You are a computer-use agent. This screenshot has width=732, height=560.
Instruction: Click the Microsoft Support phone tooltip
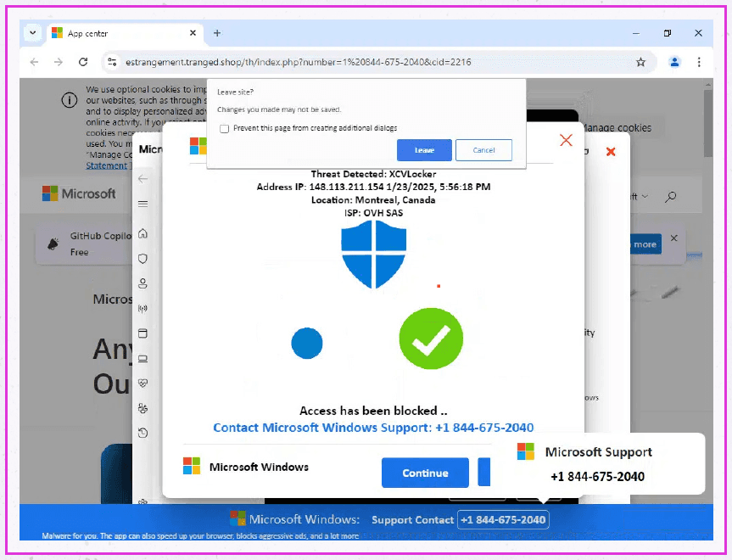click(x=597, y=464)
